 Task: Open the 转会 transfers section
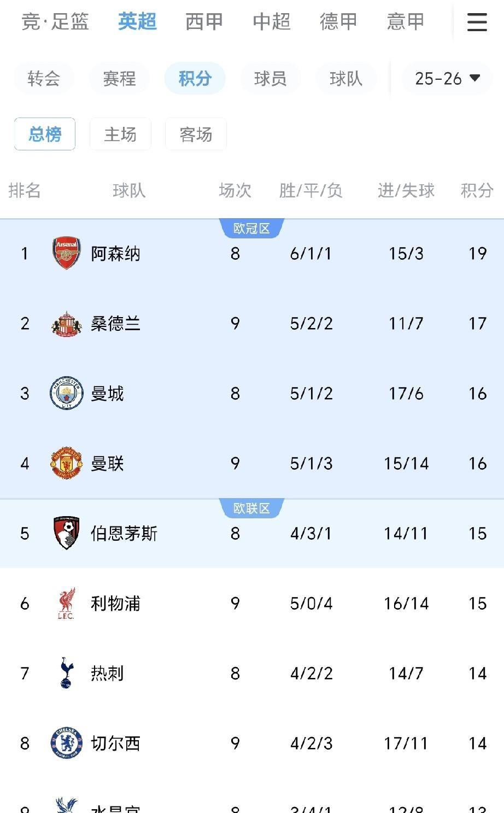click(44, 79)
